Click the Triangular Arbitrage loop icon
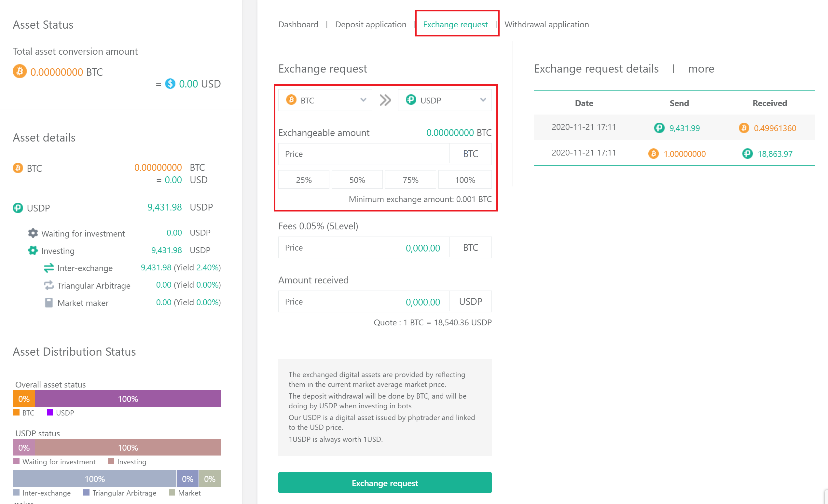828x504 pixels. tap(49, 285)
